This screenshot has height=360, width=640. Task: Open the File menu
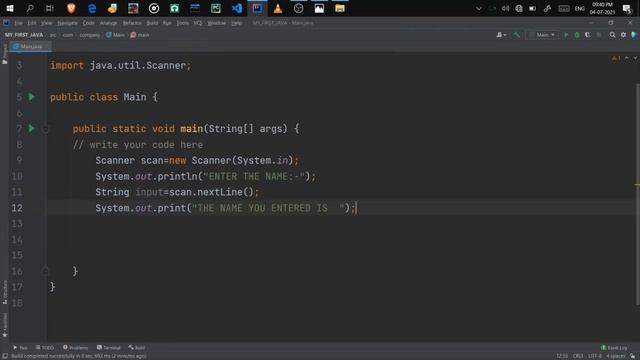tap(18, 23)
